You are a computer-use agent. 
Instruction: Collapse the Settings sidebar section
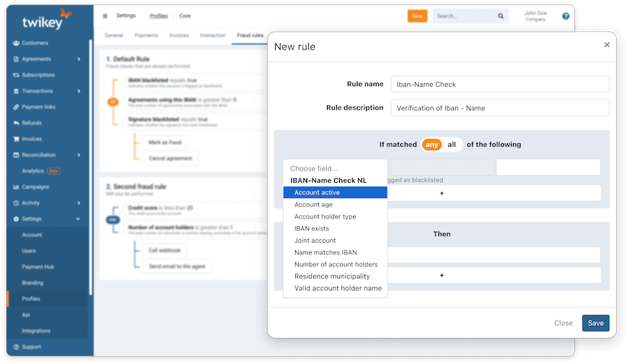click(79, 219)
